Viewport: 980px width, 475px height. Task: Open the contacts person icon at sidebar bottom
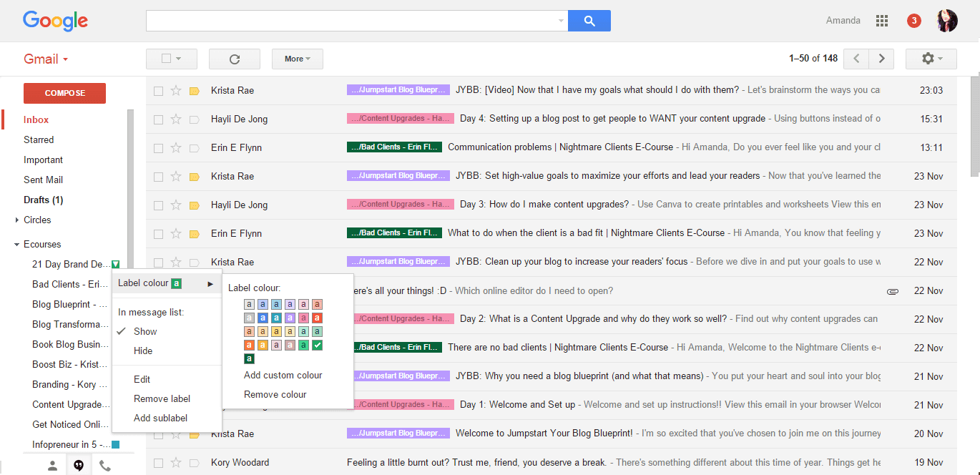52,466
